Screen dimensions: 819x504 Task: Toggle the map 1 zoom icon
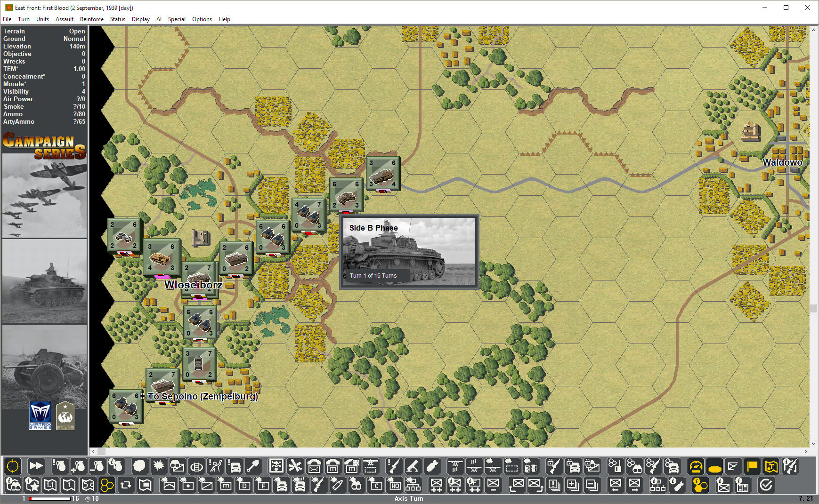click(69, 484)
